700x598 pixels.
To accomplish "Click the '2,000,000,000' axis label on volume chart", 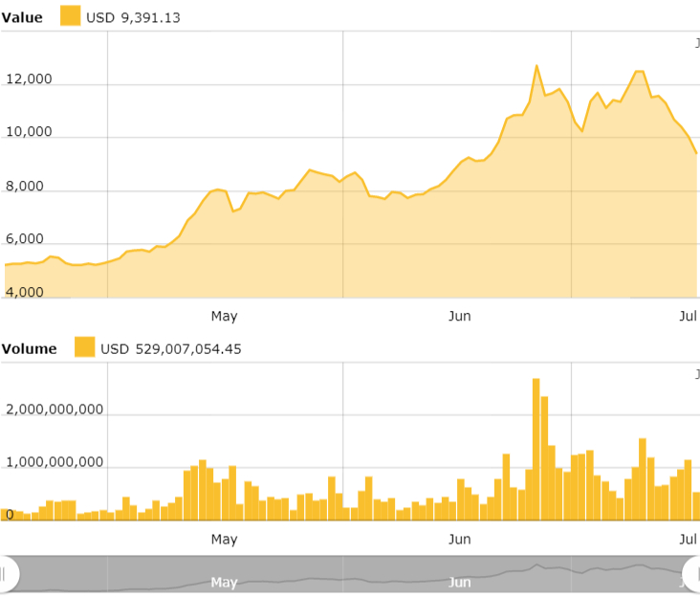I will [55, 410].
